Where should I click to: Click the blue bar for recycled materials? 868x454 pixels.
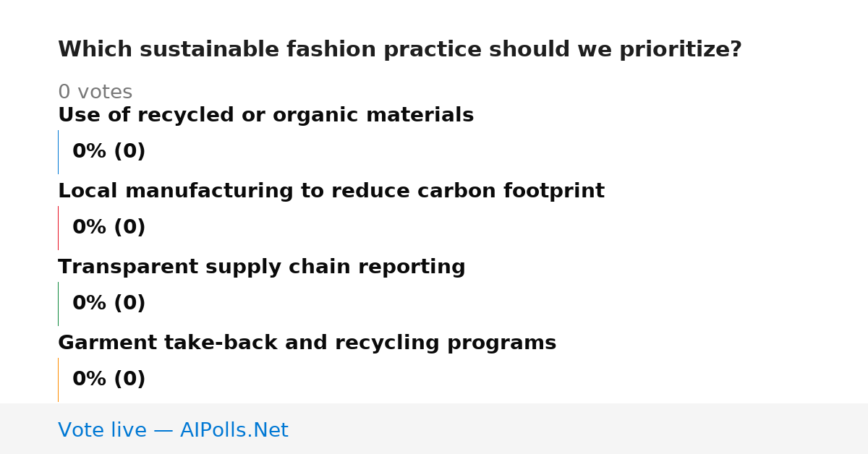coord(58,152)
